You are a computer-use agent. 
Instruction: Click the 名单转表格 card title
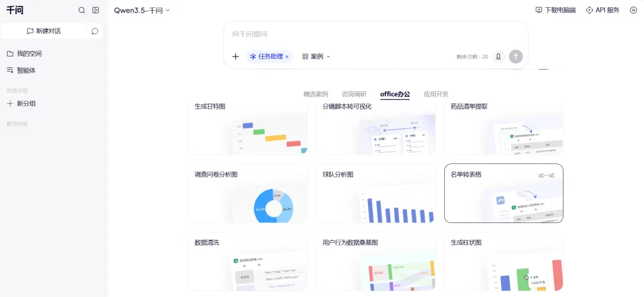(466, 175)
